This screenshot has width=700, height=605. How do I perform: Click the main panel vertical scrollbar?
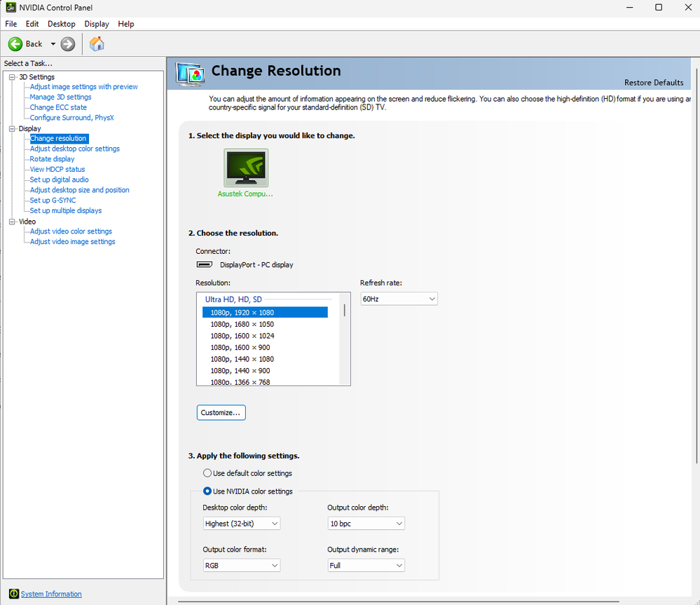(x=697, y=266)
